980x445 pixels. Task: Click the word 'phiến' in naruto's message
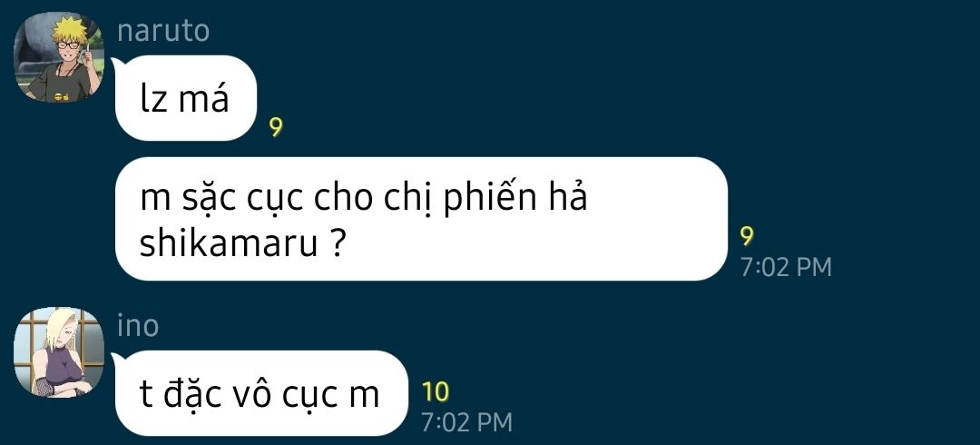pos(491,199)
